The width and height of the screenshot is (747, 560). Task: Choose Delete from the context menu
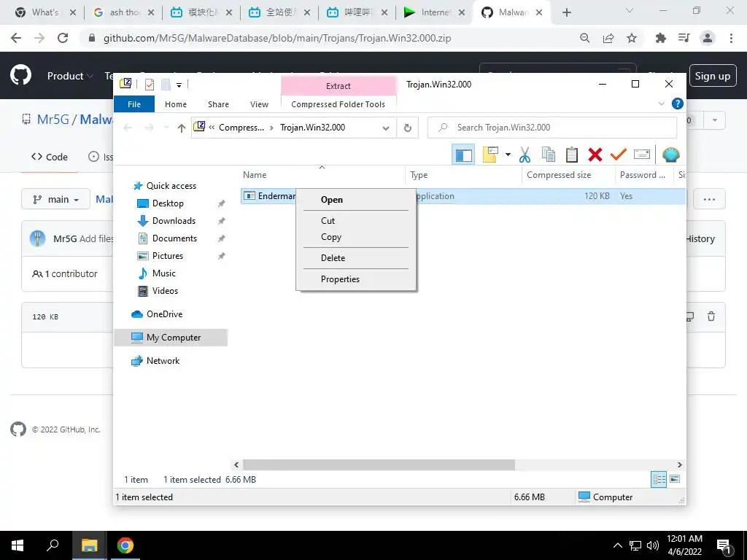click(356, 257)
